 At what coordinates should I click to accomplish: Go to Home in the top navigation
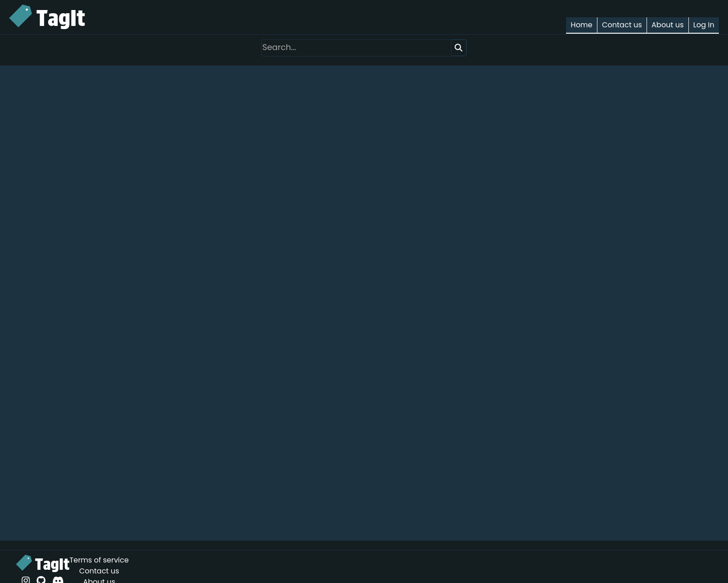pos(581,25)
